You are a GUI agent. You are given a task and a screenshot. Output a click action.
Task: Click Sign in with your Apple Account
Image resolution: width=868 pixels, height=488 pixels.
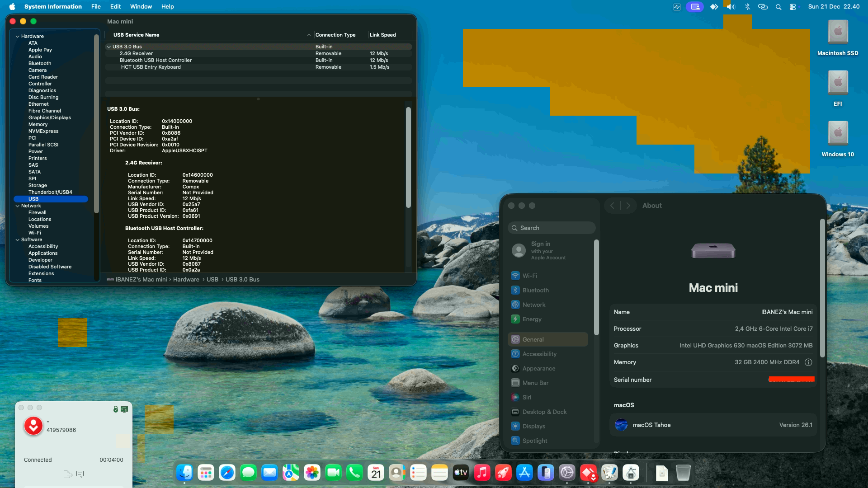point(548,250)
